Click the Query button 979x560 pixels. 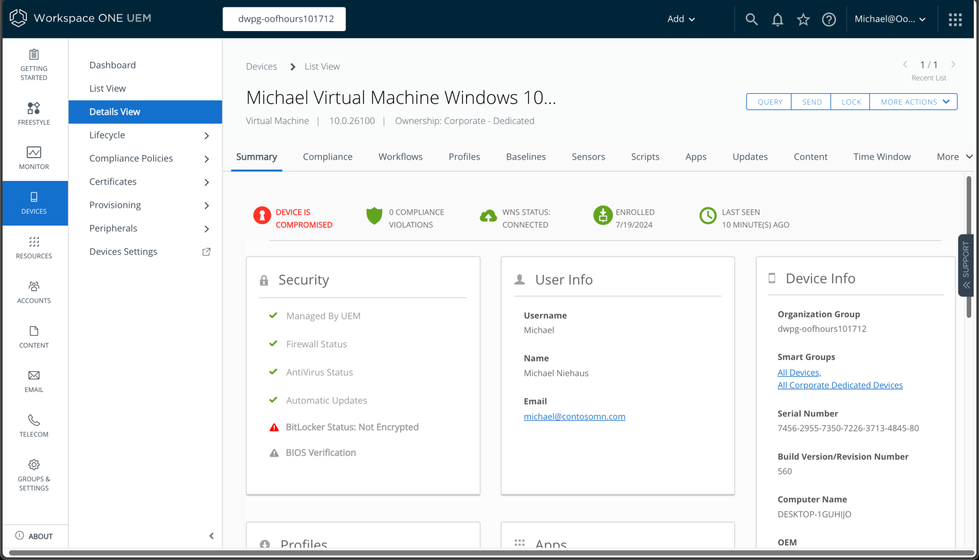(x=770, y=102)
